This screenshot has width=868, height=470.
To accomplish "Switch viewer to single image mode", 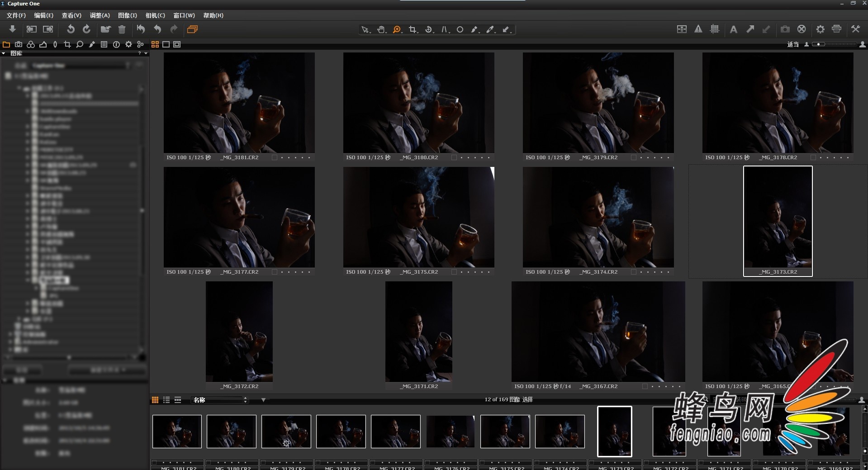I will pos(166,44).
